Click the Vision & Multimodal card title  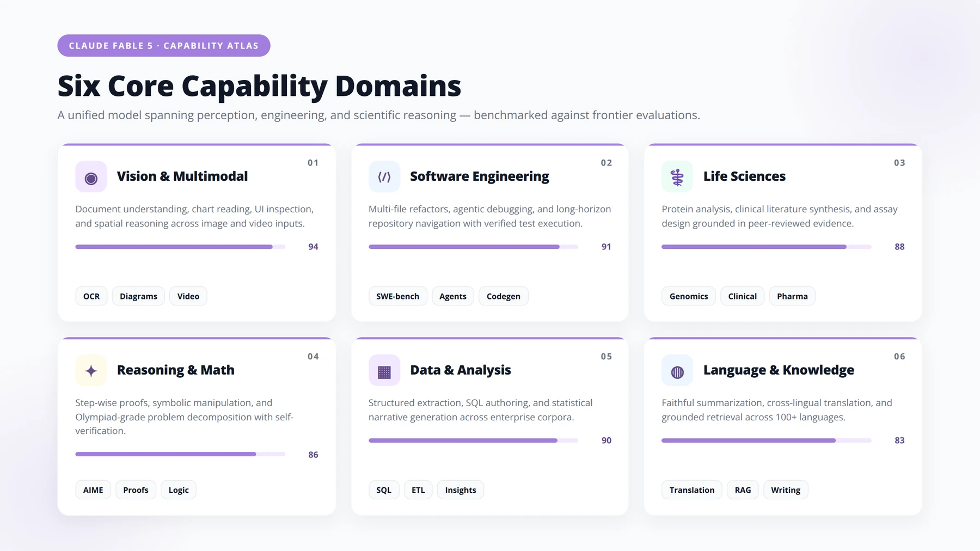tap(182, 176)
